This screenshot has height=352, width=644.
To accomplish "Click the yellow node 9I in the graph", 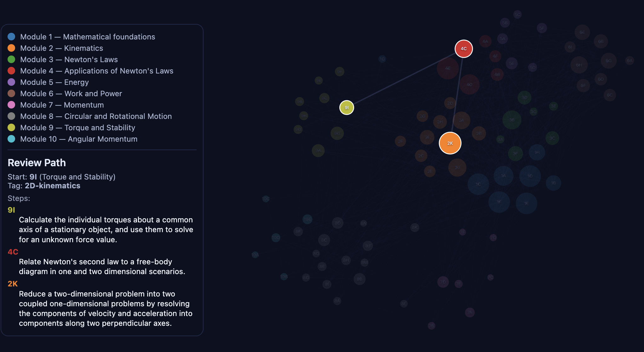I will (347, 107).
